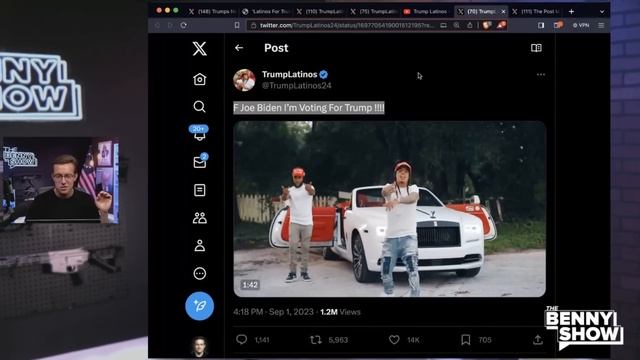Go back using the arrow beside Post
This screenshot has height=360, width=640.
[239, 48]
